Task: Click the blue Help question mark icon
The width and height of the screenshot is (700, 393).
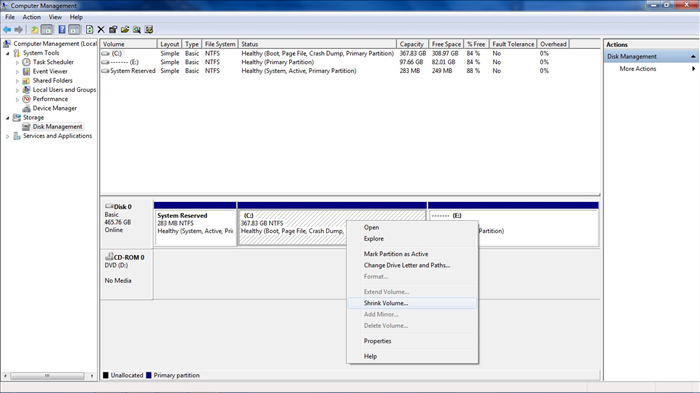Action: [62, 29]
